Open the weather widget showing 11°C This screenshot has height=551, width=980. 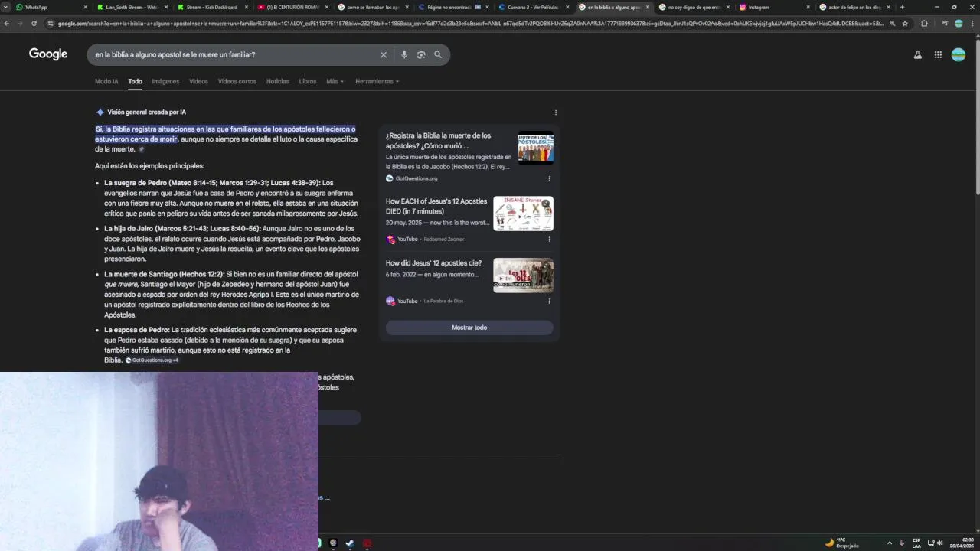click(842, 543)
